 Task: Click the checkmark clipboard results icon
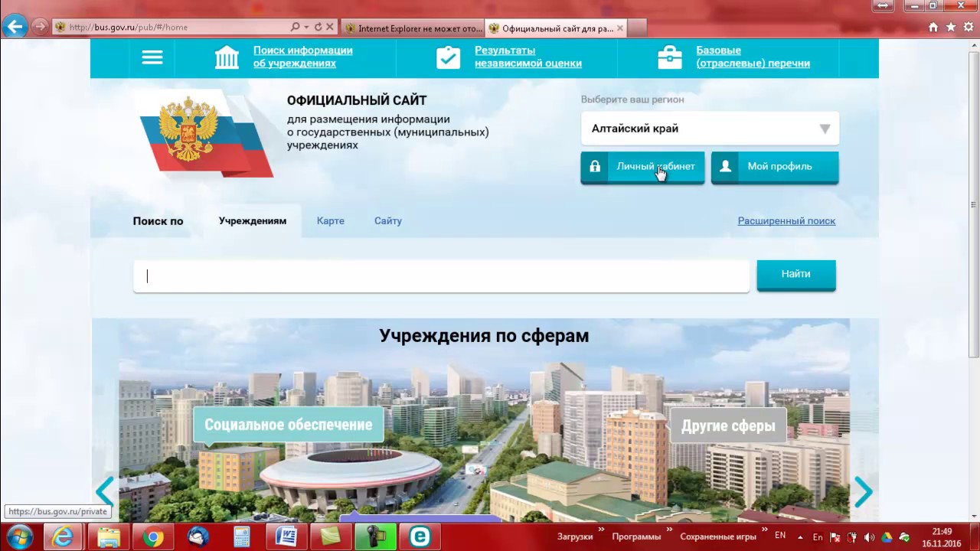[448, 57]
